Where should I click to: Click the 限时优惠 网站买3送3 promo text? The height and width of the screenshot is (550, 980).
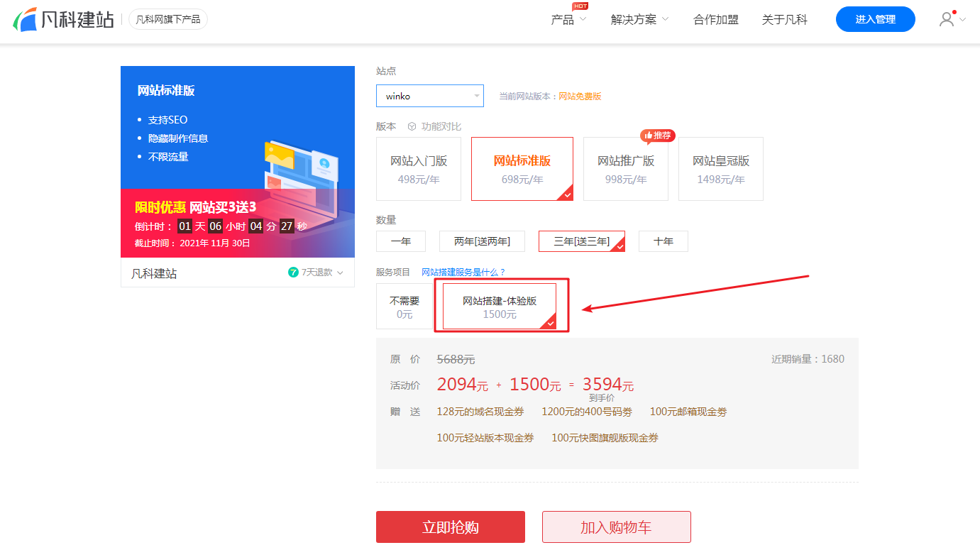[x=195, y=207]
